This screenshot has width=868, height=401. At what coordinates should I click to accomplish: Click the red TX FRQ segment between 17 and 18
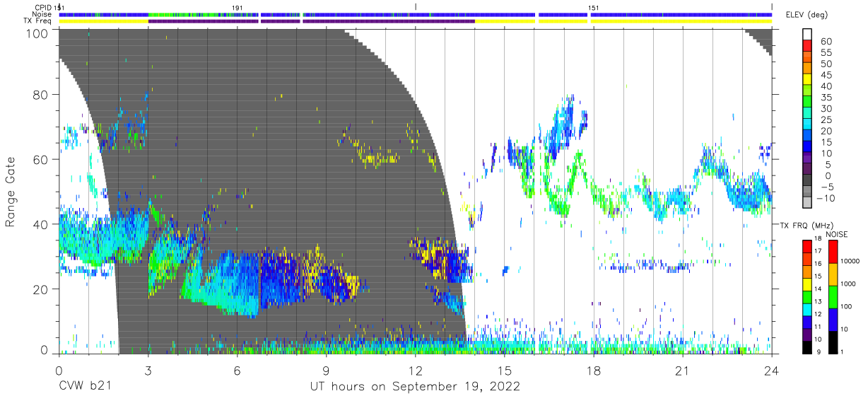807,246
